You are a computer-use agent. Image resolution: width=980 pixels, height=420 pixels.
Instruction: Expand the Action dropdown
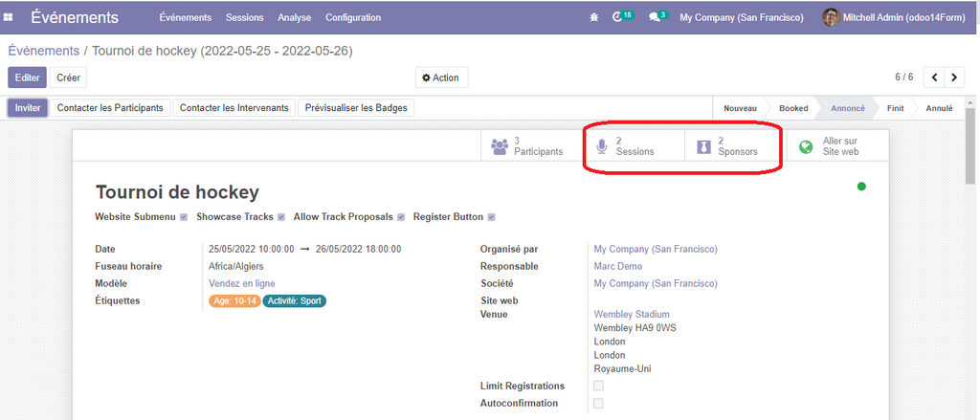tap(441, 77)
